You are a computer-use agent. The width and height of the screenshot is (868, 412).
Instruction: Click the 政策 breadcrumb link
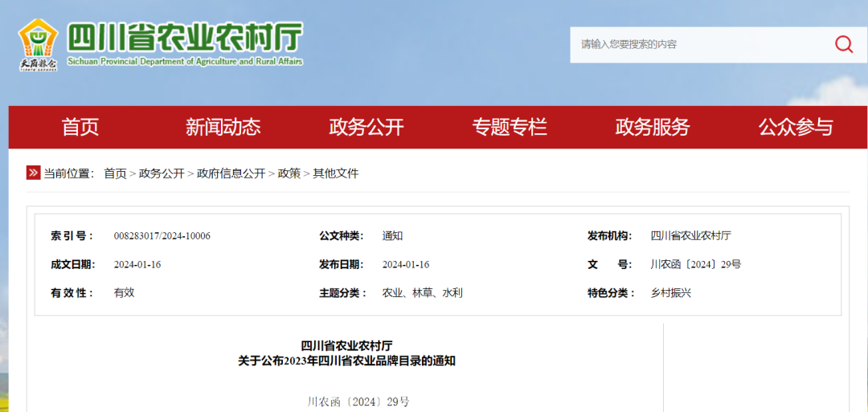coord(289,173)
